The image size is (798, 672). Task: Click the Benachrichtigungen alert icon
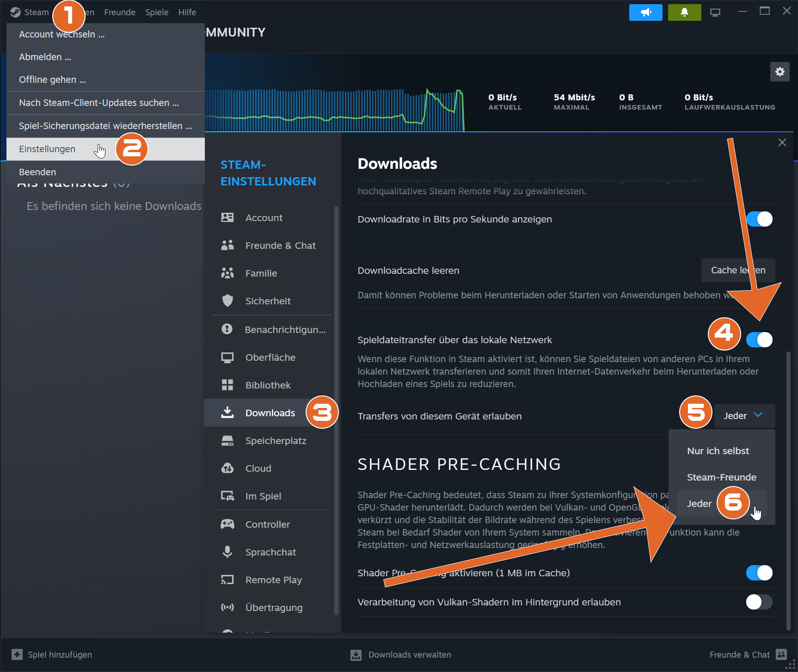[227, 329]
